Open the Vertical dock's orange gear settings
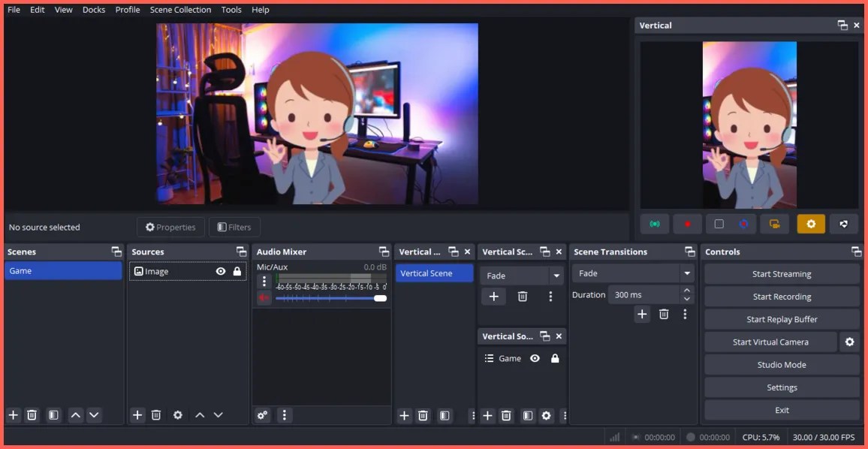The image size is (868, 449). [x=811, y=224]
